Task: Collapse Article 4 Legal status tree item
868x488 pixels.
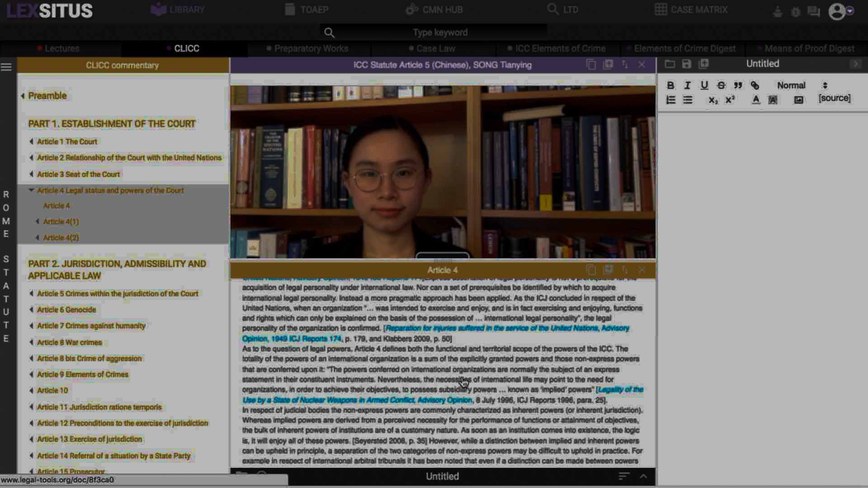Action: (x=31, y=190)
